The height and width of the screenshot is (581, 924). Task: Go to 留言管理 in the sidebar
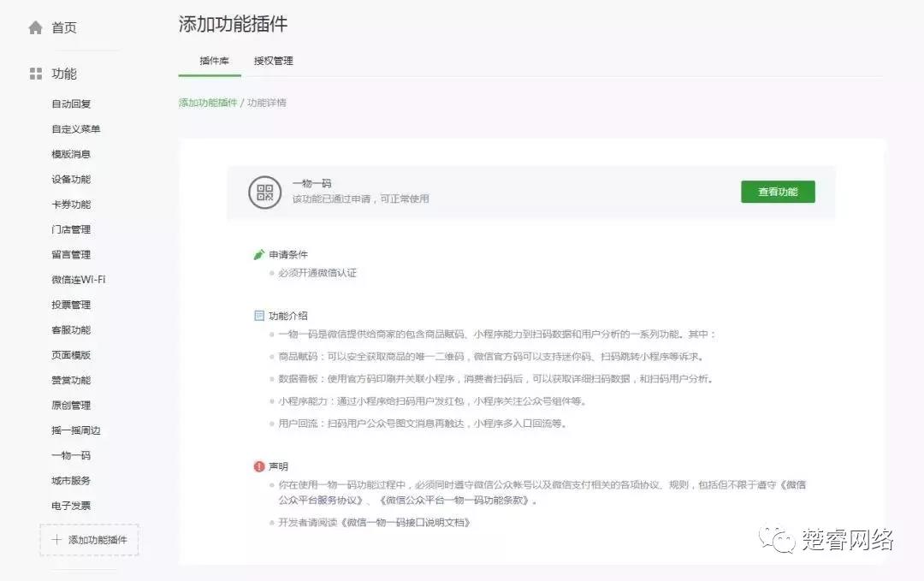[x=71, y=254]
